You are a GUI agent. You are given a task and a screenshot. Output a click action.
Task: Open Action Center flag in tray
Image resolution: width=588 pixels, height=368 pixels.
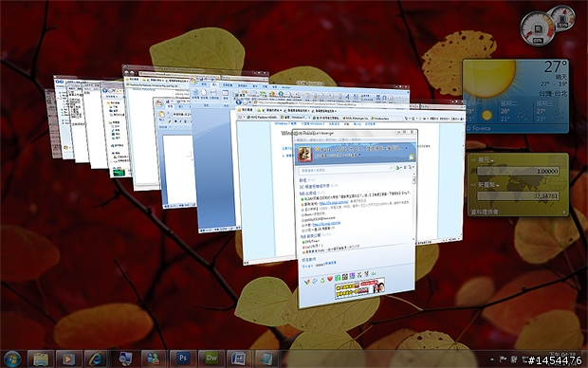[503, 359]
